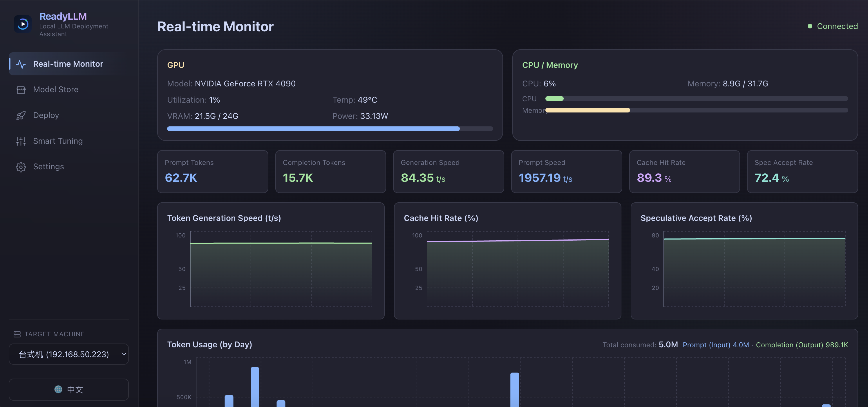
Task: Click the Settings gear icon
Action: click(x=21, y=167)
